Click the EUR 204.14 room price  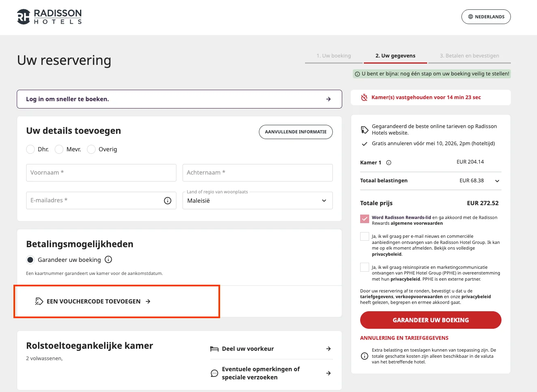click(x=470, y=162)
